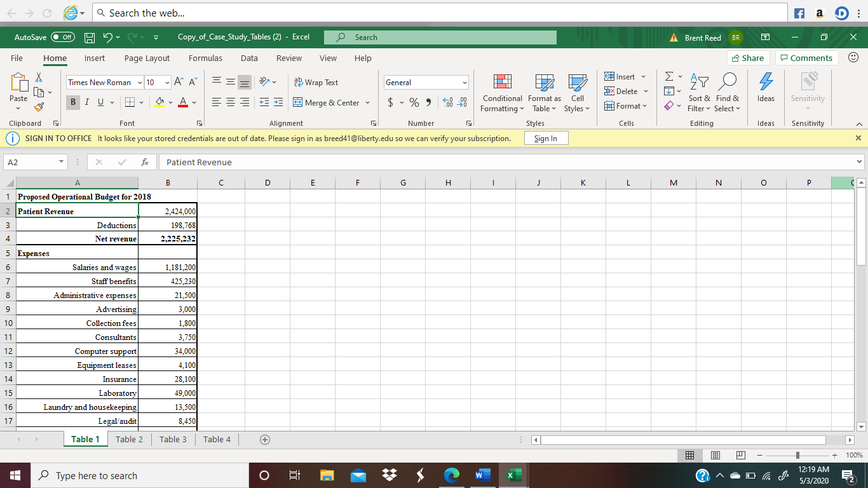Click the Paste clipboard icon
The image size is (868, 488).
(x=18, y=83)
